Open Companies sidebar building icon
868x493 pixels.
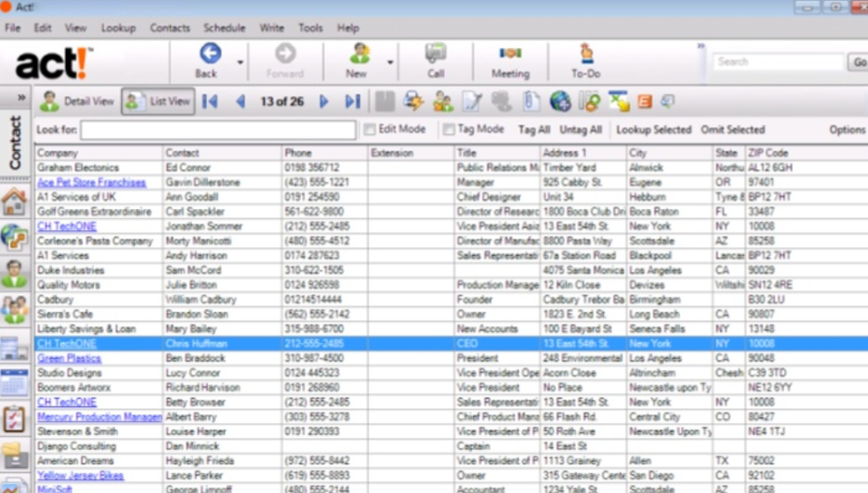point(14,348)
